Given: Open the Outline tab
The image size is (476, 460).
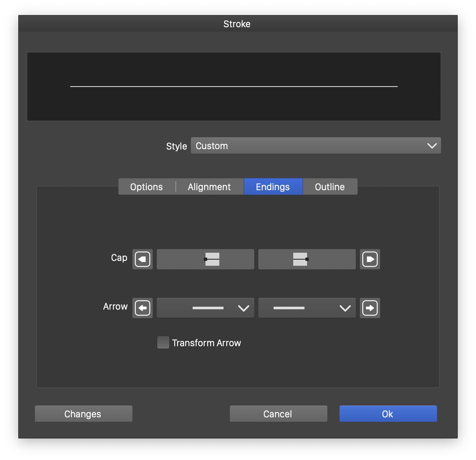Looking at the screenshot, I should point(330,187).
